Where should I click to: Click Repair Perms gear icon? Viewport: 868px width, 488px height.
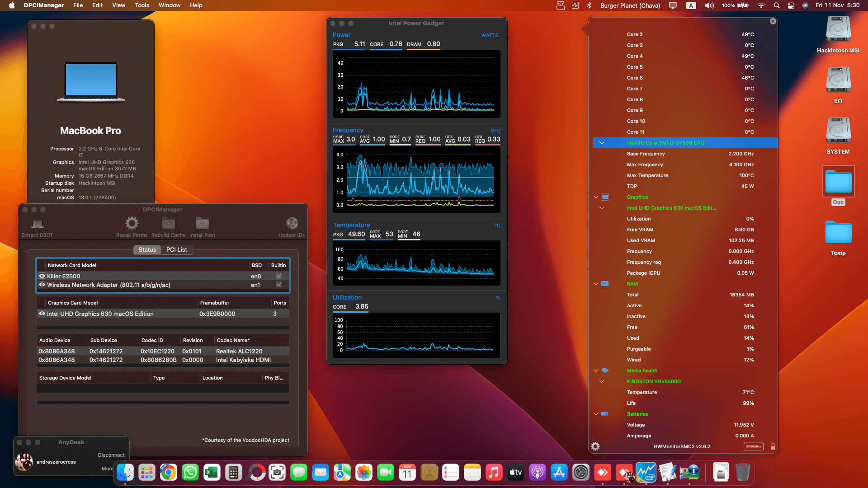point(132,223)
